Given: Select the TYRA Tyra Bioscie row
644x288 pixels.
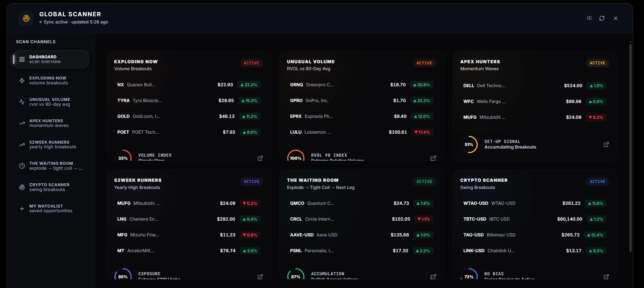Looking at the screenshot, I should tap(189, 101).
